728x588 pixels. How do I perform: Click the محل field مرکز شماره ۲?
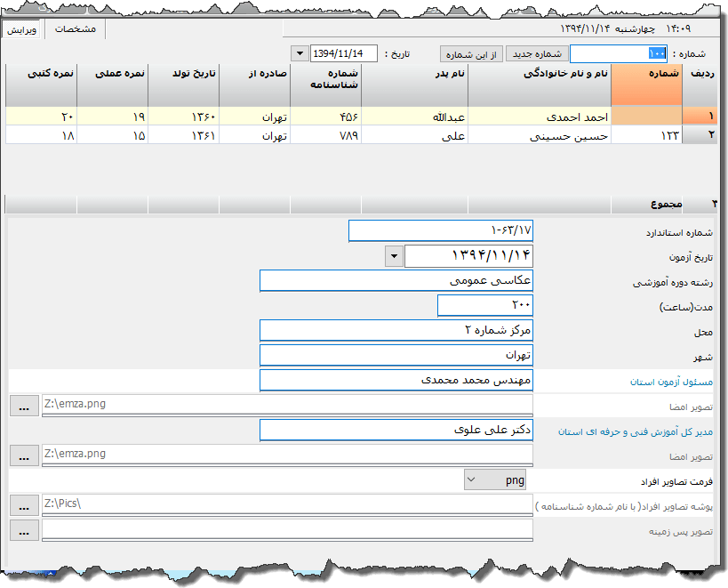click(396, 331)
